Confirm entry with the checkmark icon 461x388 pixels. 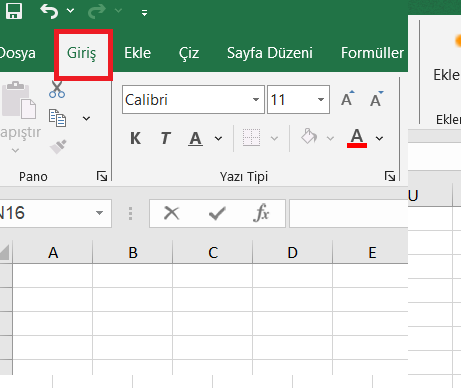pyautogui.click(x=217, y=213)
